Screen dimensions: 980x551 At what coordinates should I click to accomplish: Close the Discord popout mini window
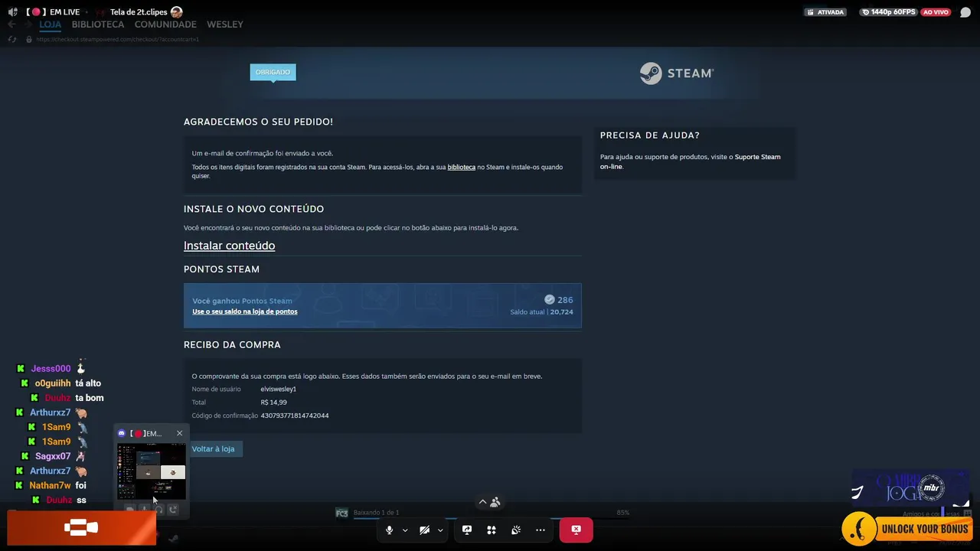coord(179,433)
